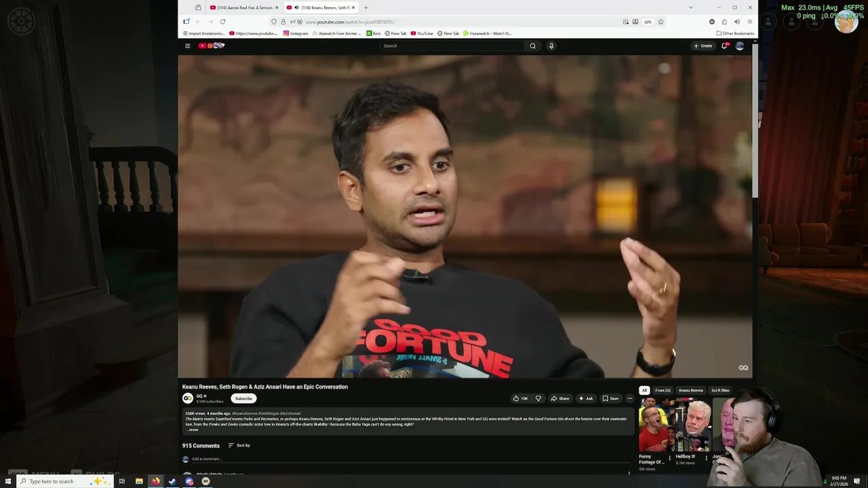Open Task View on the taskbar
This screenshot has height=488, width=868.
point(122,481)
